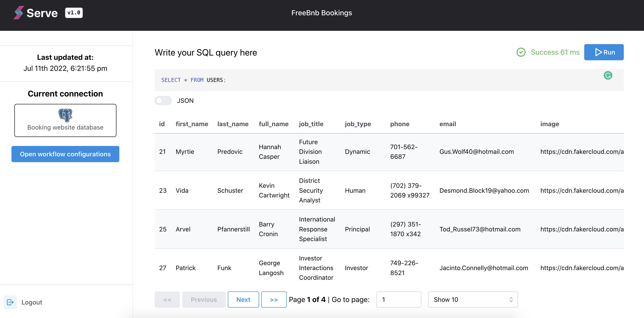Click the Principal job type cell
The image size is (644, 318).
pos(357,229)
